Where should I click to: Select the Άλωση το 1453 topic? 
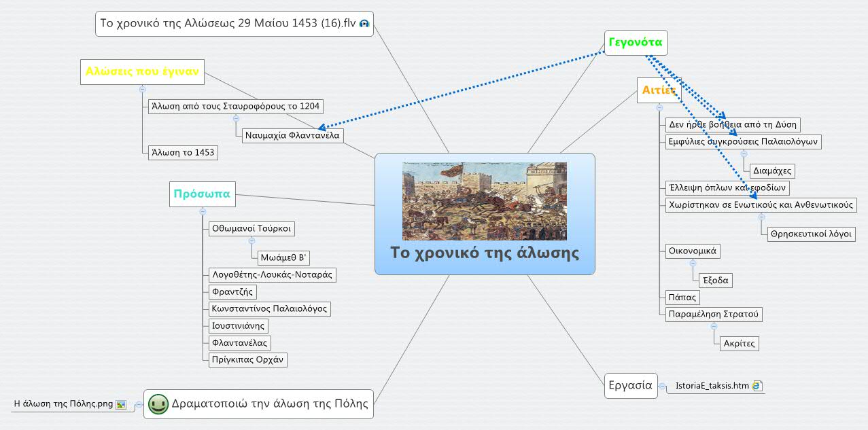pyautogui.click(x=182, y=152)
